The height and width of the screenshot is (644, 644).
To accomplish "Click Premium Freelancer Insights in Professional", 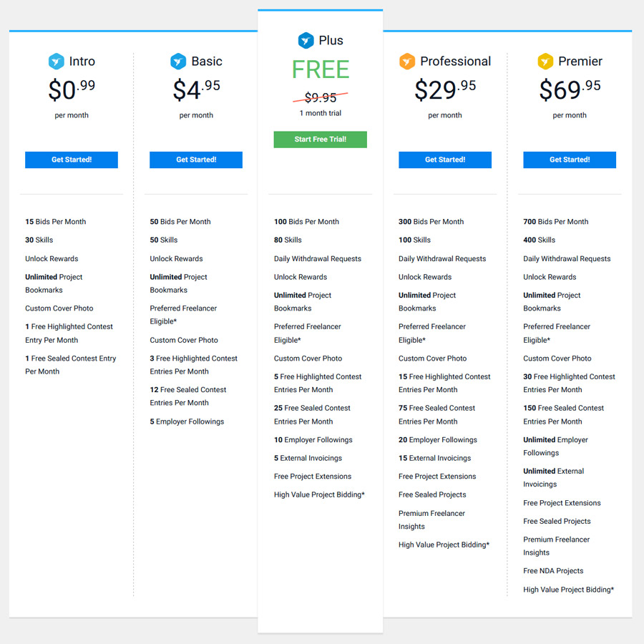I will click(x=431, y=520).
